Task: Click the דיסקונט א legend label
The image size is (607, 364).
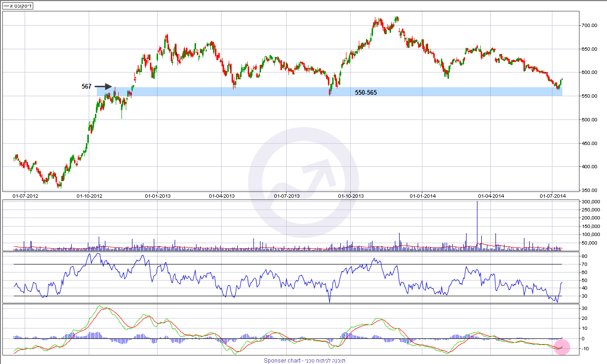Action: (18, 6)
